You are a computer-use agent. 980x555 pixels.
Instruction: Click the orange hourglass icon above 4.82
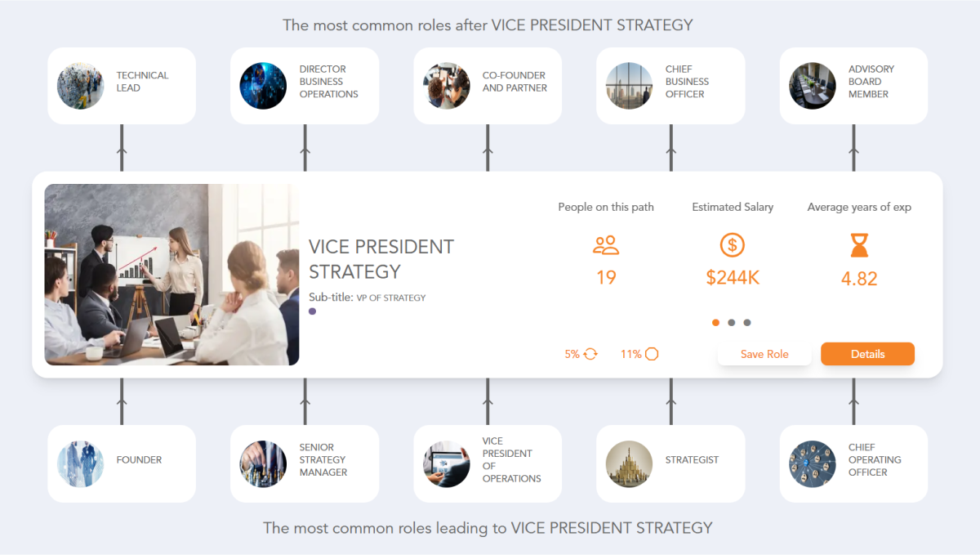coord(858,245)
